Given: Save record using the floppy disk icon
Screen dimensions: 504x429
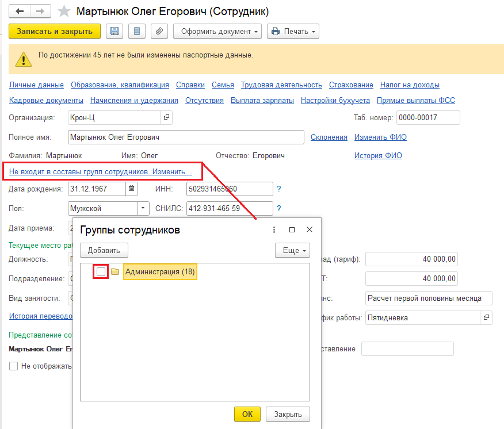Looking at the screenshot, I should (114, 31).
